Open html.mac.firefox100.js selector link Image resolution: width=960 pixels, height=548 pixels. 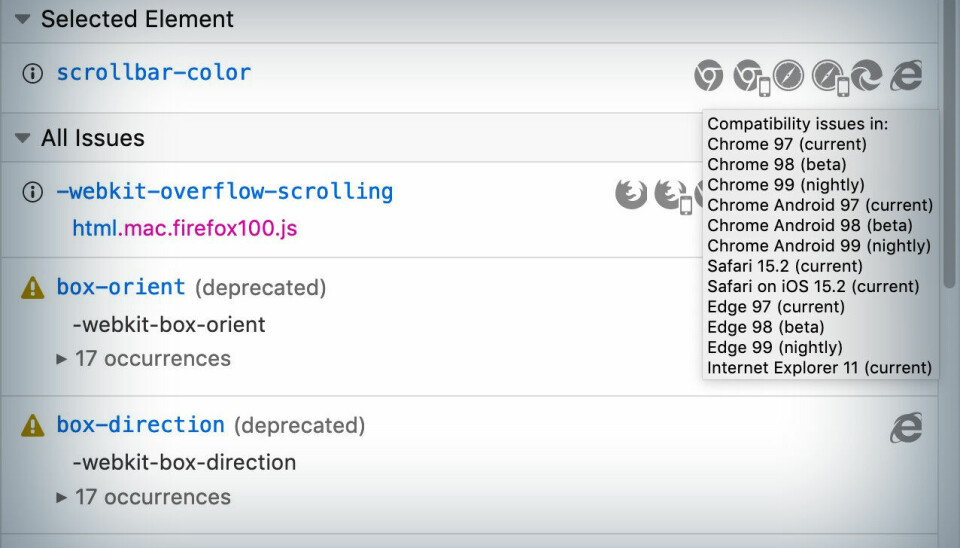184,228
